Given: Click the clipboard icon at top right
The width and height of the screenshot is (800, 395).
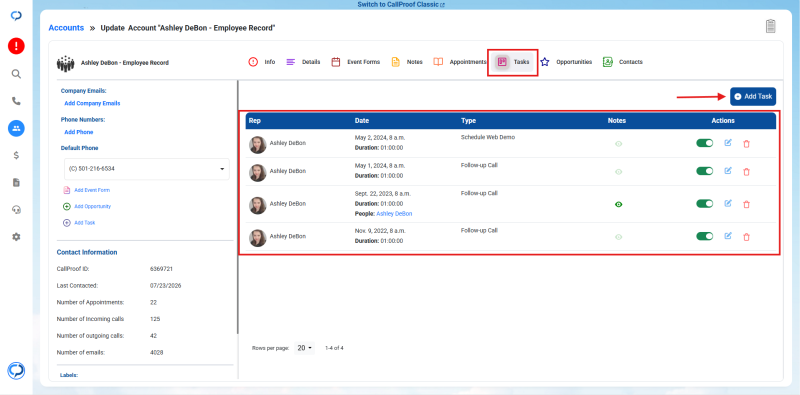Looking at the screenshot, I should point(771,26).
